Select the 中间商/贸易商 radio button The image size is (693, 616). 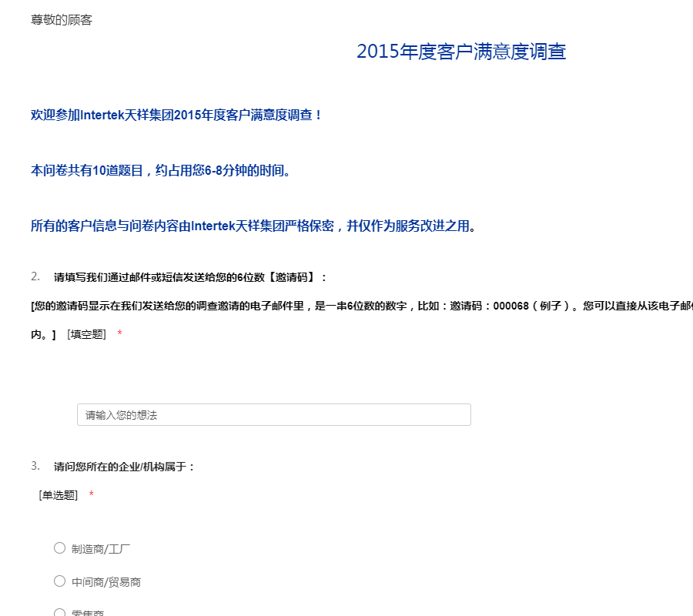coord(59,581)
